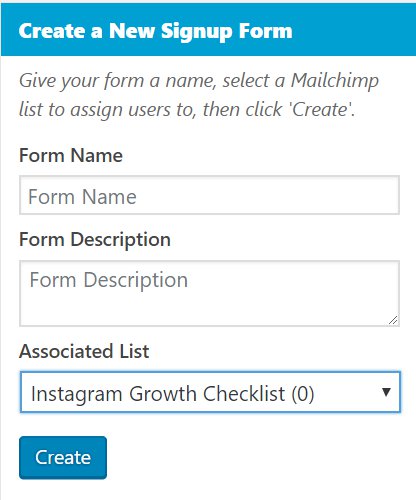Viewport: 416px width, 500px height.
Task: Click the blue header bar beside the title
Action: (x=353, y=31)
